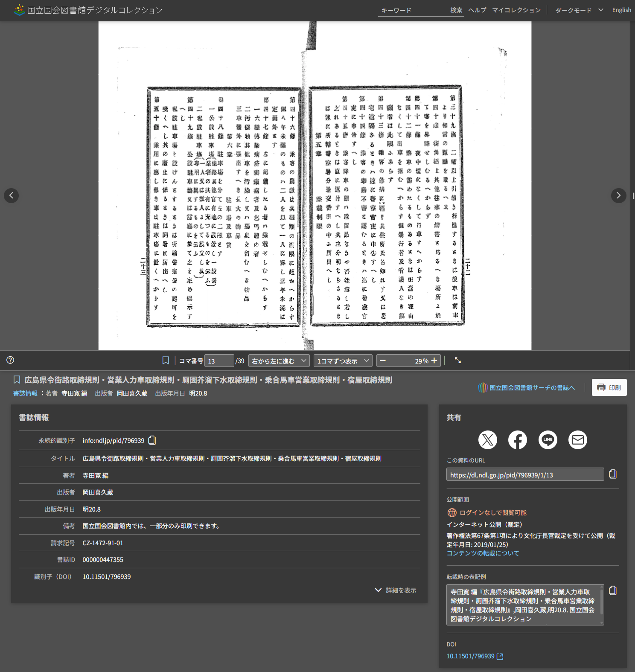Share this item by email
635x672 pixels.
coord(577,440)
